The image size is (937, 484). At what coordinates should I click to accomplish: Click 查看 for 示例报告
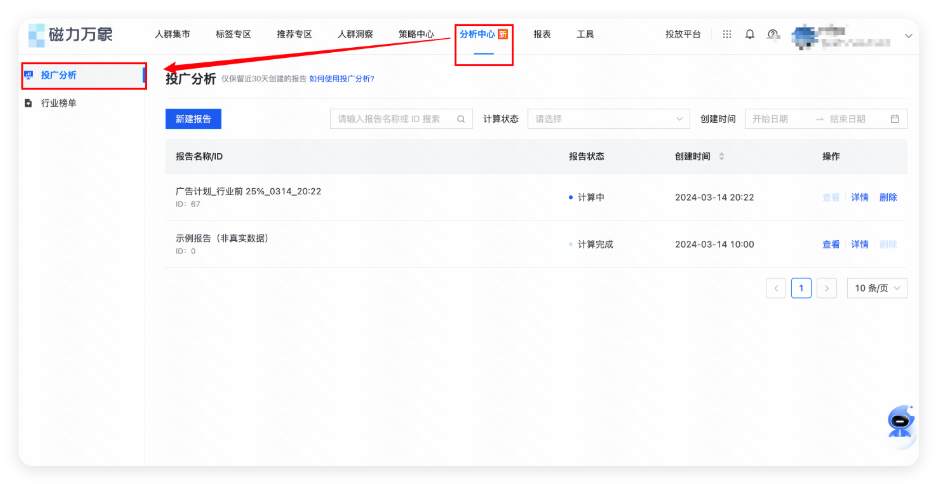tap(831, 244)
